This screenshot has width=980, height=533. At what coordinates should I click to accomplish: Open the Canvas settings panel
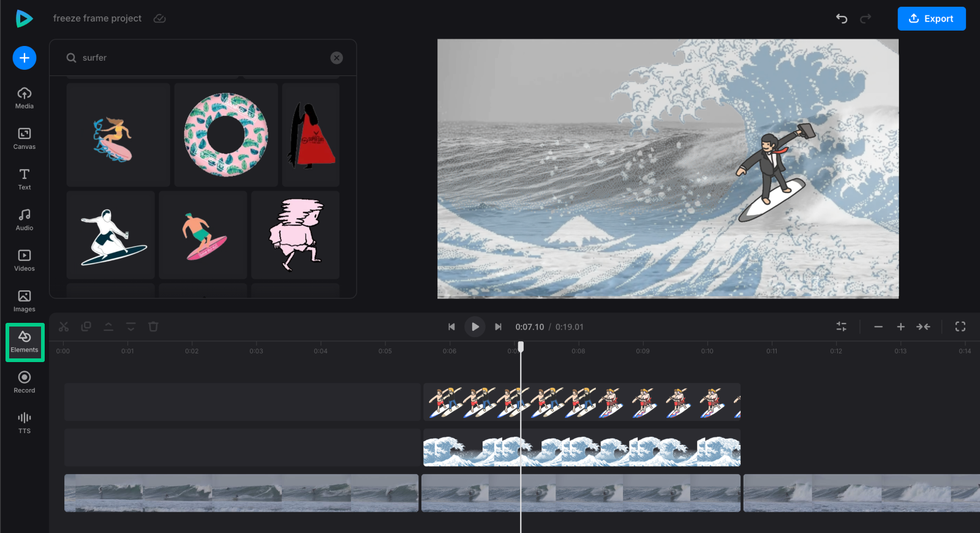pos(24,138)
